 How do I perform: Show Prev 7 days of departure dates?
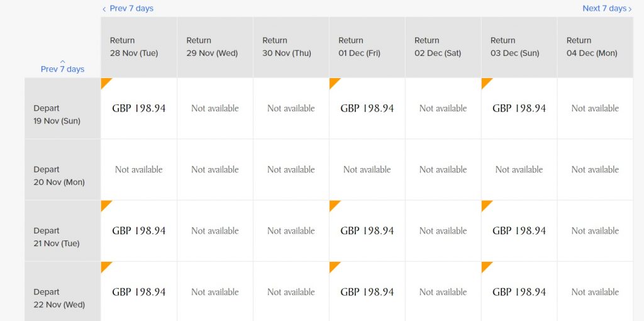(62, 66)
